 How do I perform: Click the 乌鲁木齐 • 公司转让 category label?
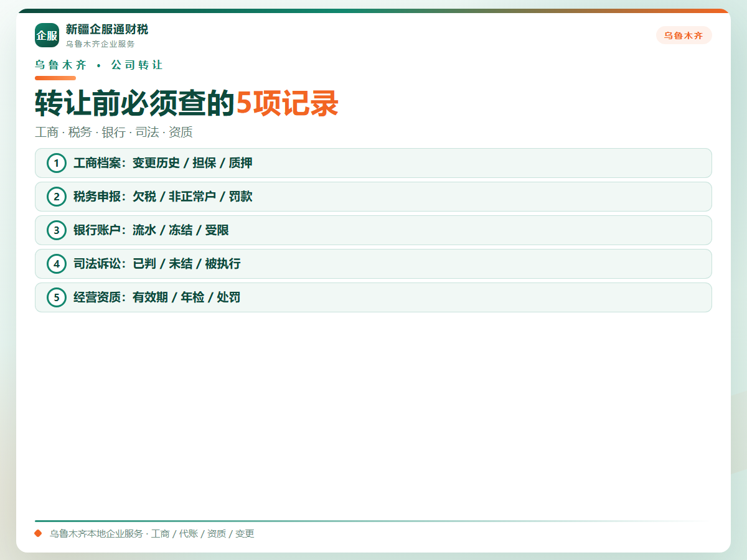(99, 65)
